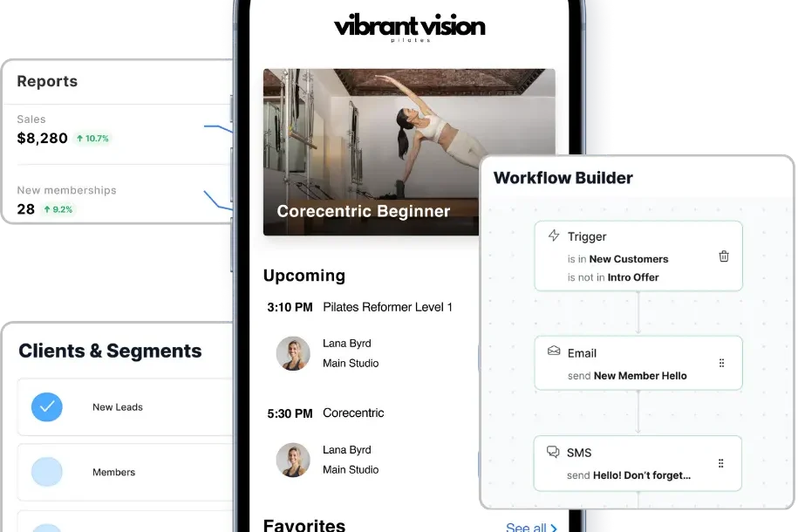Click the SMS chat bubble icon
The height and width of the screenshot is (532, 798).
553,452
